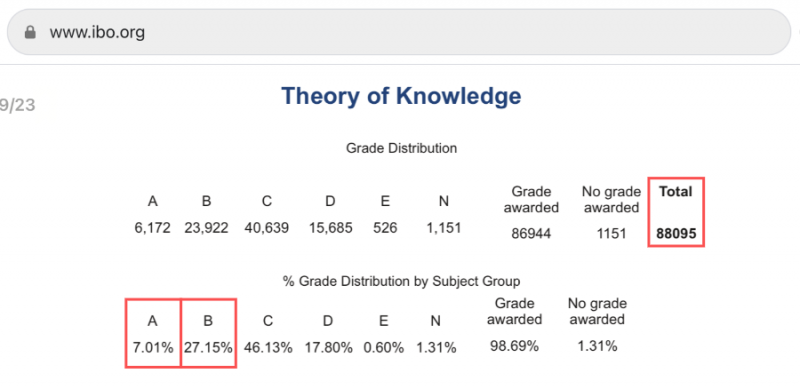Click the 98.69% Grade awarded percentage
Image resolution: width=800 pixels, height=389 pixels.
[514, 346]
